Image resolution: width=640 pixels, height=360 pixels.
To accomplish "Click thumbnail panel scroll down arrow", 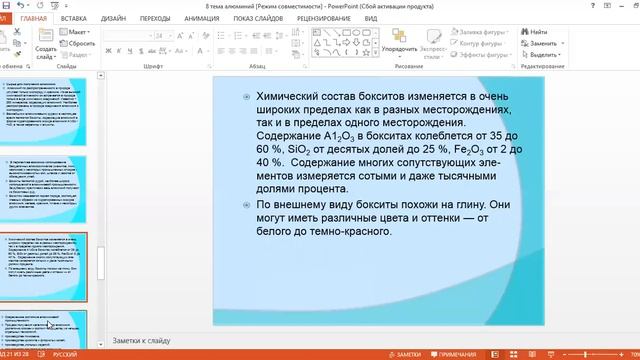I will point(101,344).
